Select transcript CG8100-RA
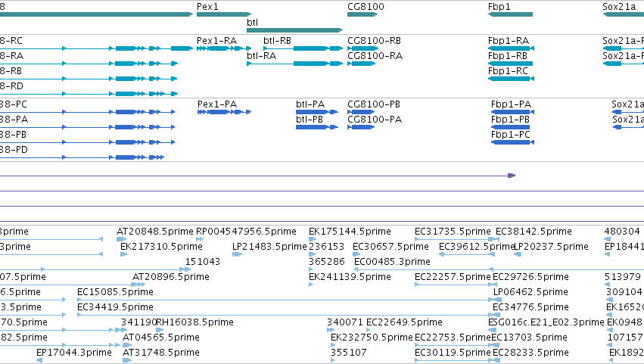644x364 pixels. (375, 55)
